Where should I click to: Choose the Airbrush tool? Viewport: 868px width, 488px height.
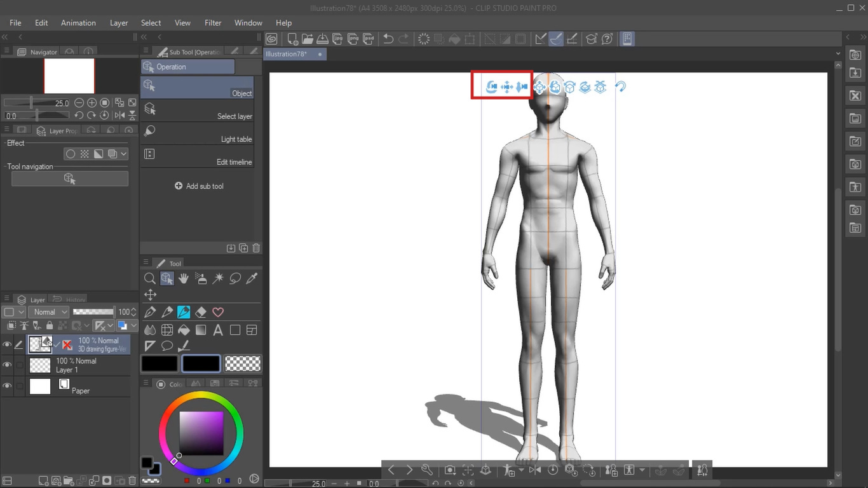(200, 278)
